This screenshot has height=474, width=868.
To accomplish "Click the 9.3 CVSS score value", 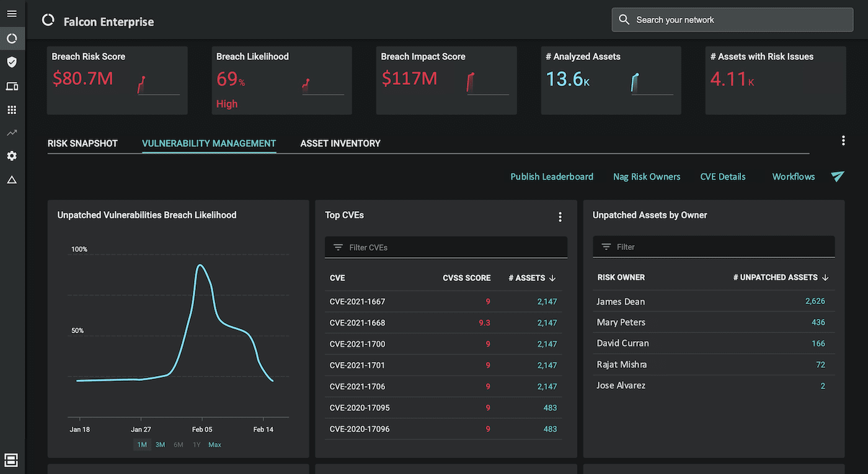I will click(484, 323).
